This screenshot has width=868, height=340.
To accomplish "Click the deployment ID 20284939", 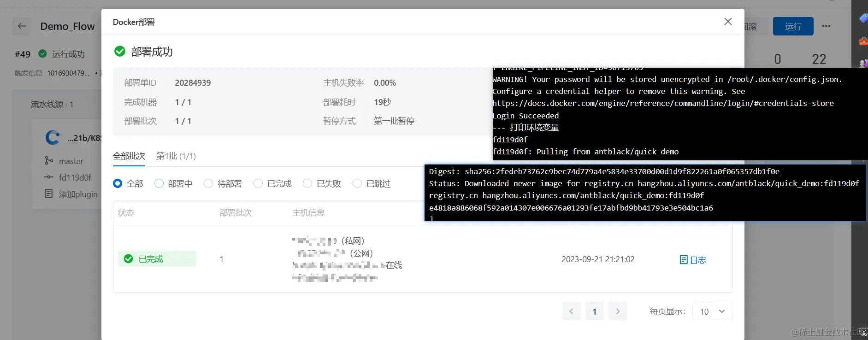I will (193, 83).
